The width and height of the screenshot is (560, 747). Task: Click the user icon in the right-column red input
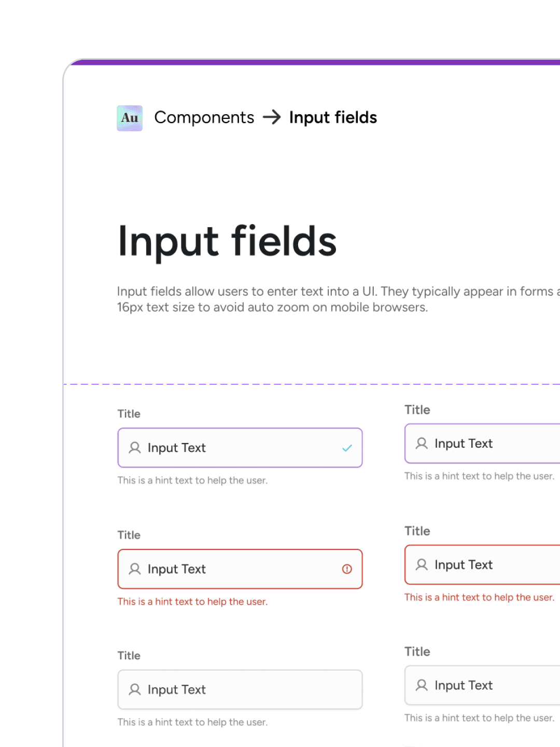(x=422, y=564)
